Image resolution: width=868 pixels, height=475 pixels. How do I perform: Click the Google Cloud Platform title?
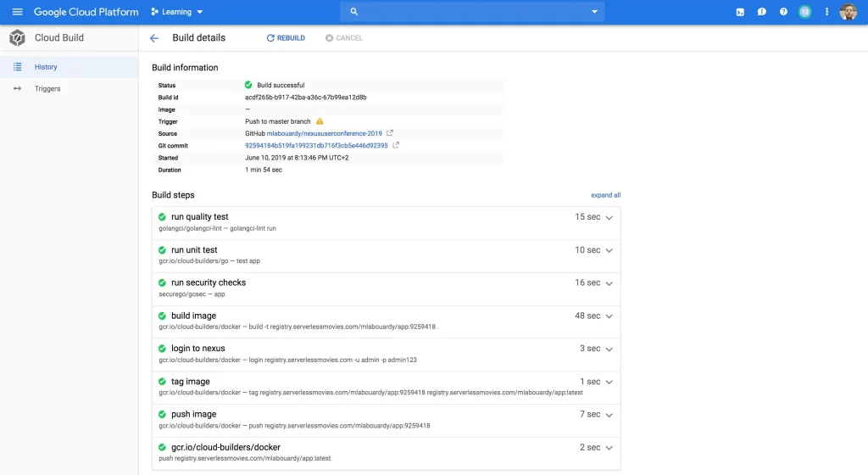(86, 12)
